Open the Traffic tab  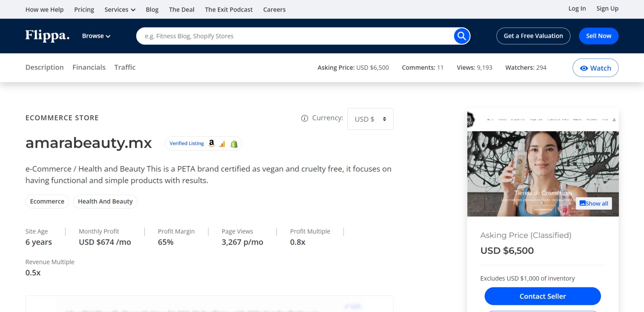[125, 67]
